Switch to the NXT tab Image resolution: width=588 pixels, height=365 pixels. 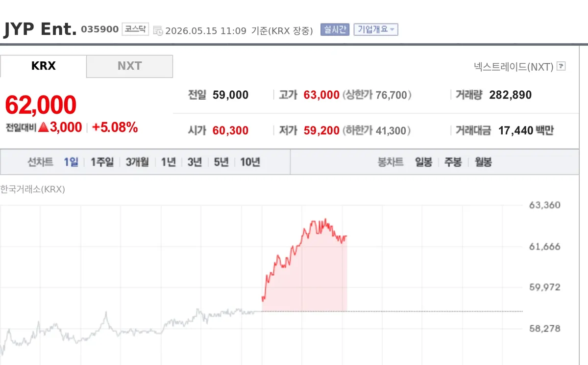(x=130, y=66)
